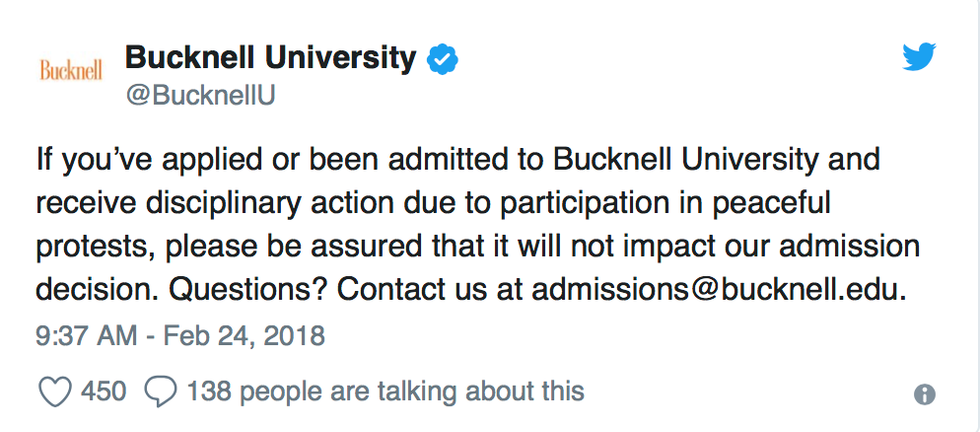Click the 450 likes count
Image resolution: width=980 pixels, height=432 pixels.
103,391
